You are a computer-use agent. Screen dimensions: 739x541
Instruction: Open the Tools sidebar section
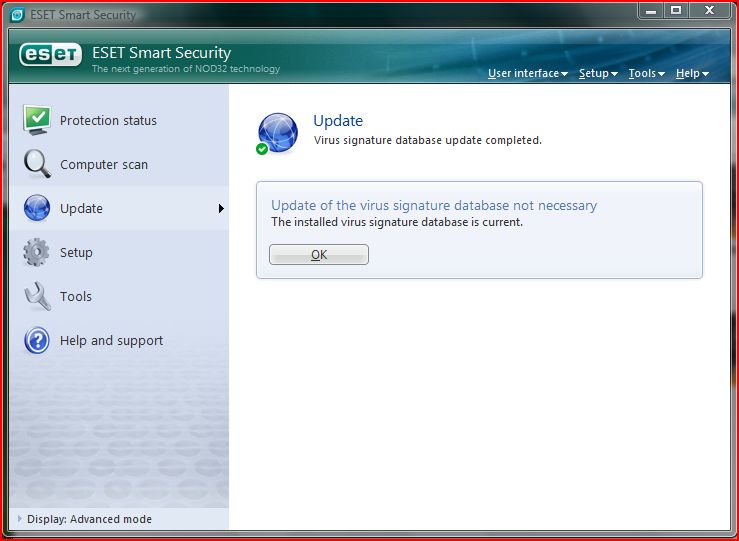[x=119, y=296]
